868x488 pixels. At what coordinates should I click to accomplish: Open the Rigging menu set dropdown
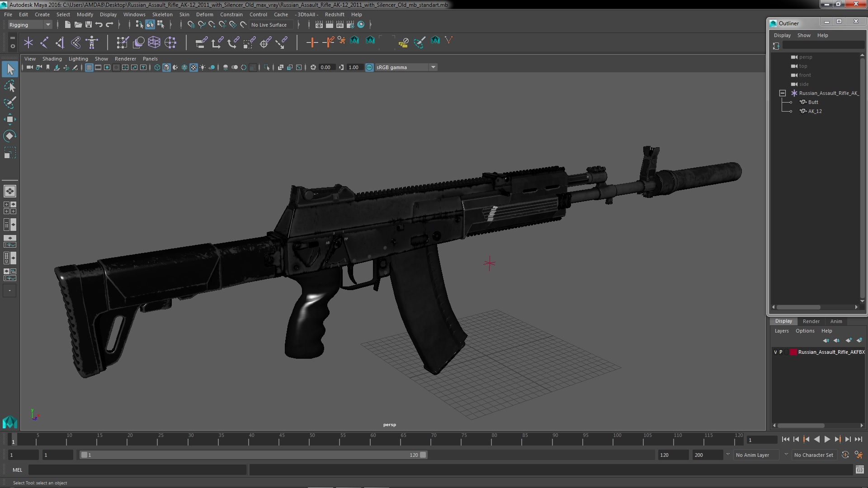point(47,25)
